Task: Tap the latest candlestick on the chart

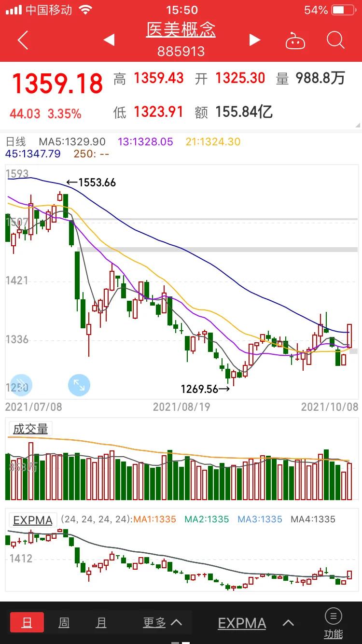Action: click(x=349, y=336)
